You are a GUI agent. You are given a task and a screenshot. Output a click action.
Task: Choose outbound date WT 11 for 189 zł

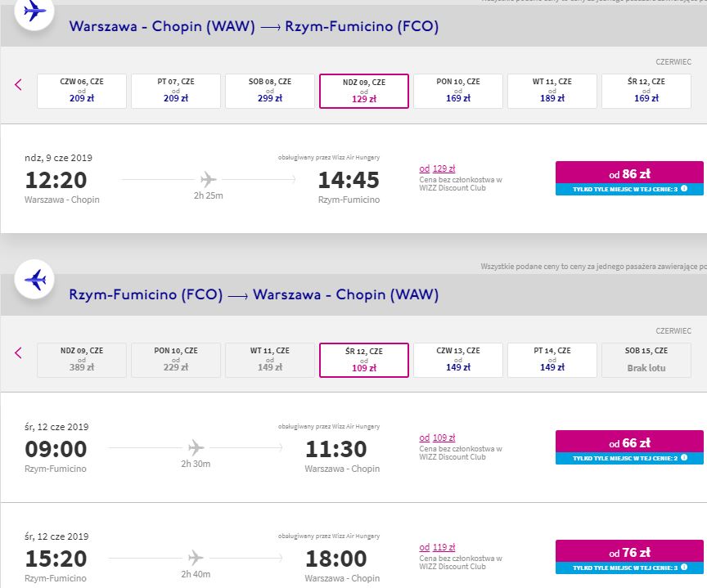click(552, 91)
